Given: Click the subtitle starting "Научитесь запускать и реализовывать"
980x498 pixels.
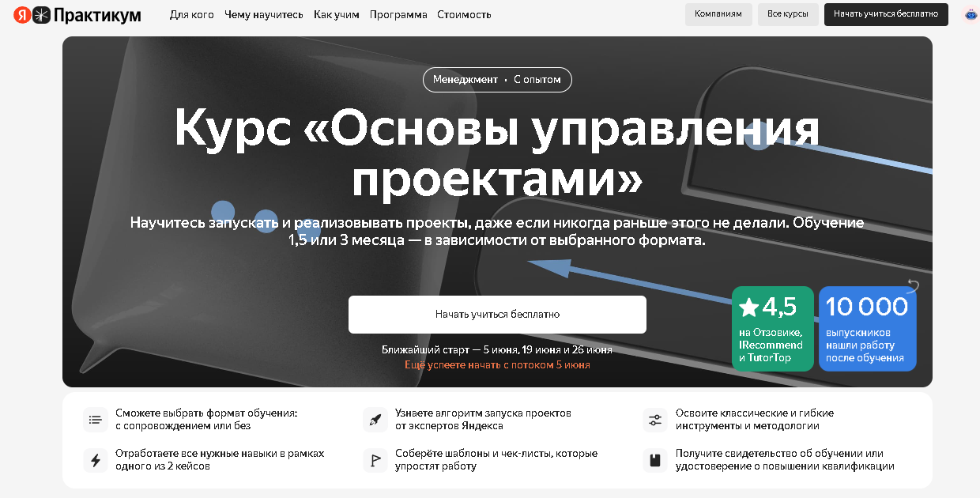Looking at the screenshot, I should 497,231.
